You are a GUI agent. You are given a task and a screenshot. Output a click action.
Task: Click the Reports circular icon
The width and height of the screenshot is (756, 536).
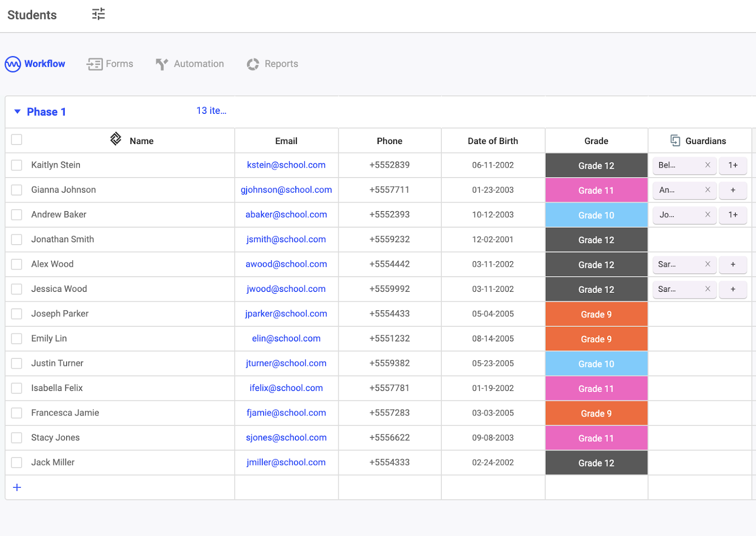[253, 64]
